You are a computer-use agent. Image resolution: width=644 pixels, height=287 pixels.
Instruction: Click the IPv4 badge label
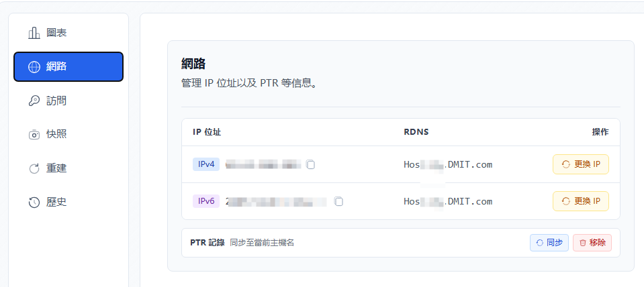(206, 164)
